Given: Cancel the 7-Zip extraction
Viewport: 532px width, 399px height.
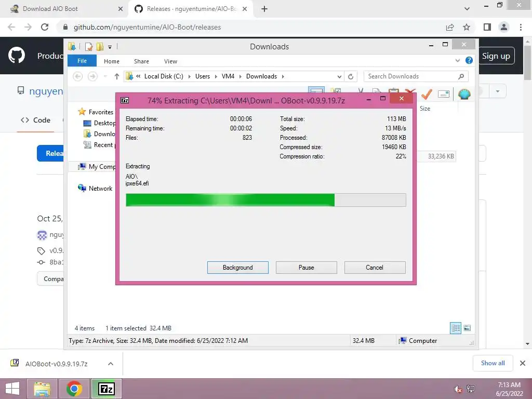Looking at the screenshot, I should (375, 268).
